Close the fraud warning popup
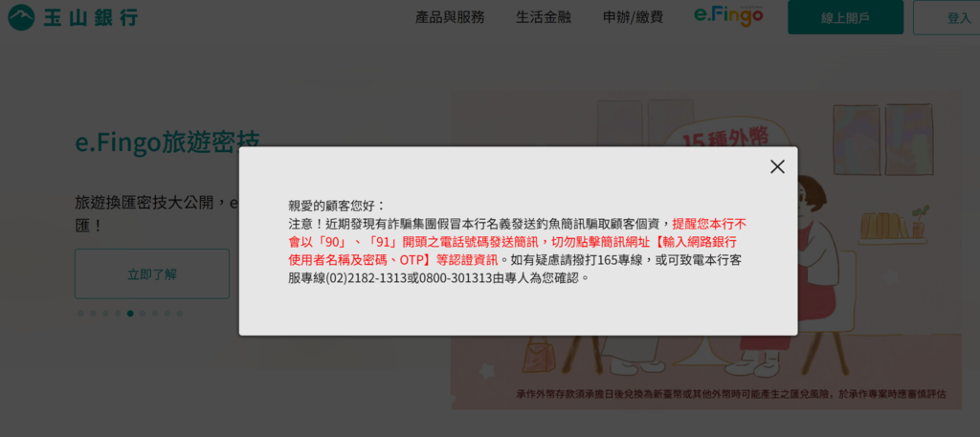The height and width of the screenshot is (437, 980). [x=777, y=166]
